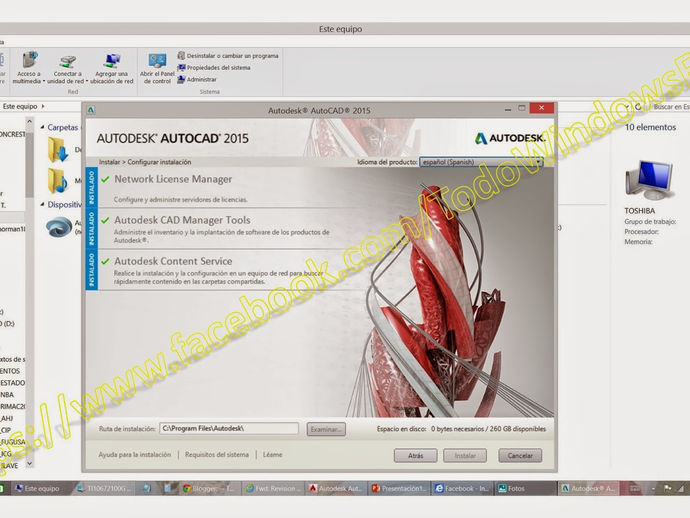Click the TOSHIBA computer icon in details pane
This screenshot has width=690, height=518.
(x=649, y=180)
